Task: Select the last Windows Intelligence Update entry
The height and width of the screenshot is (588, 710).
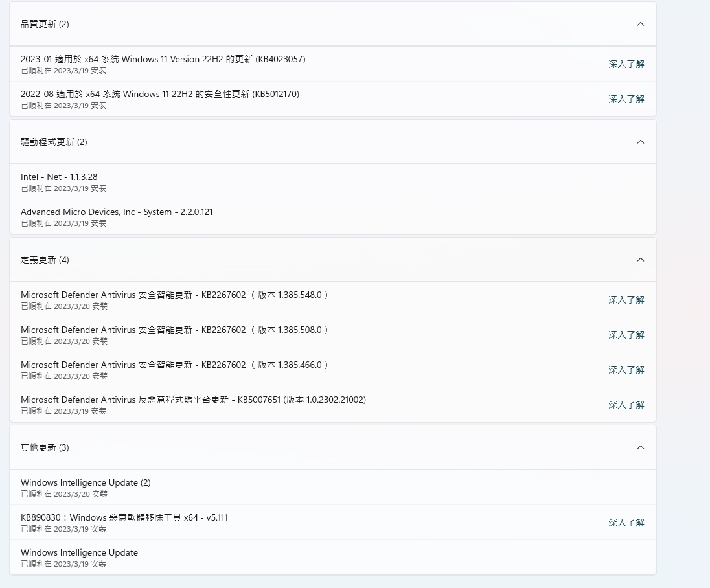Action: pos(333,558)
